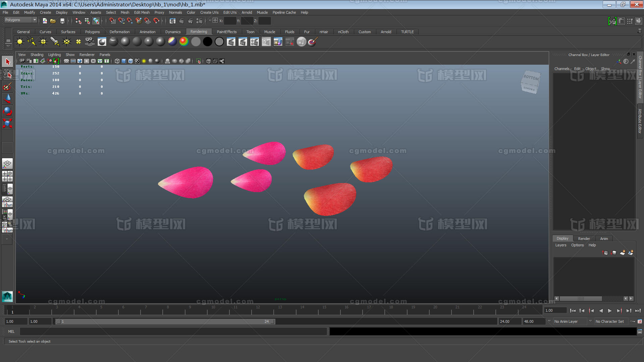Open the Render layer tab
644x362 pixels.
584,239
